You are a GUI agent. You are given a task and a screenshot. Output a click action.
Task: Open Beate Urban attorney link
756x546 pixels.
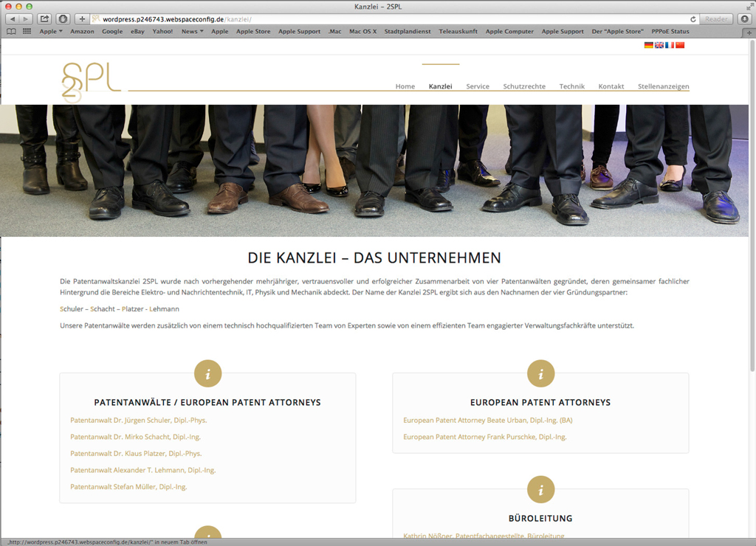488,421
